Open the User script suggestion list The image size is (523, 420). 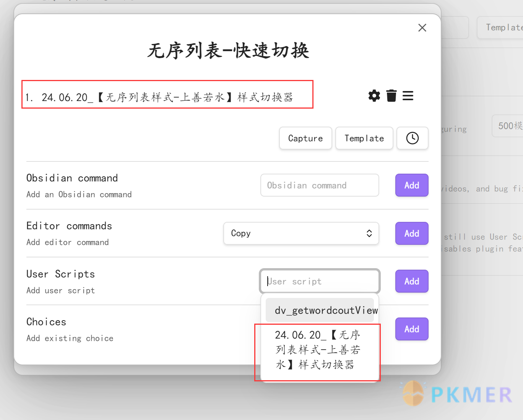[x=320, y=281]
